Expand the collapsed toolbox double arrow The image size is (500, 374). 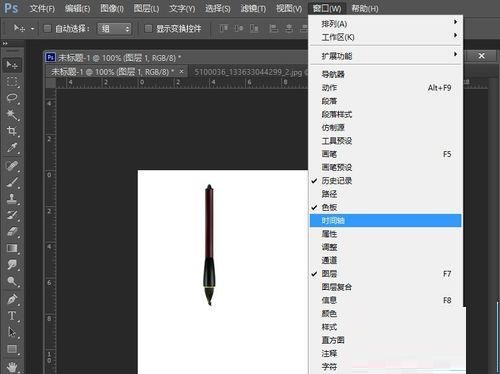tap(5, 43)
